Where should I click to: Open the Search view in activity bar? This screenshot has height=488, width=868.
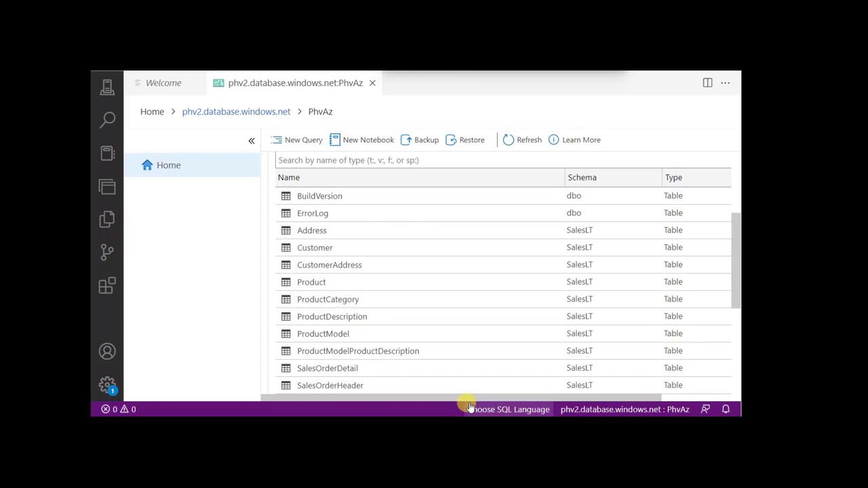click(107, 120)
